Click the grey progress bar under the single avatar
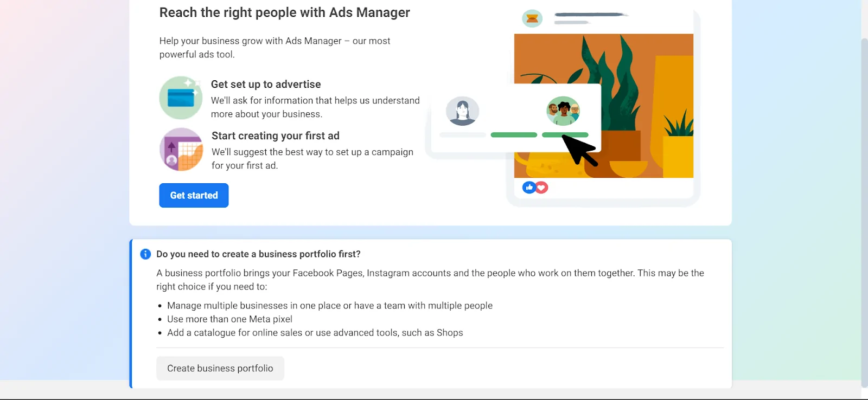Screen dimensions: 868x400 pyautogui.click(x=463, y=135)
